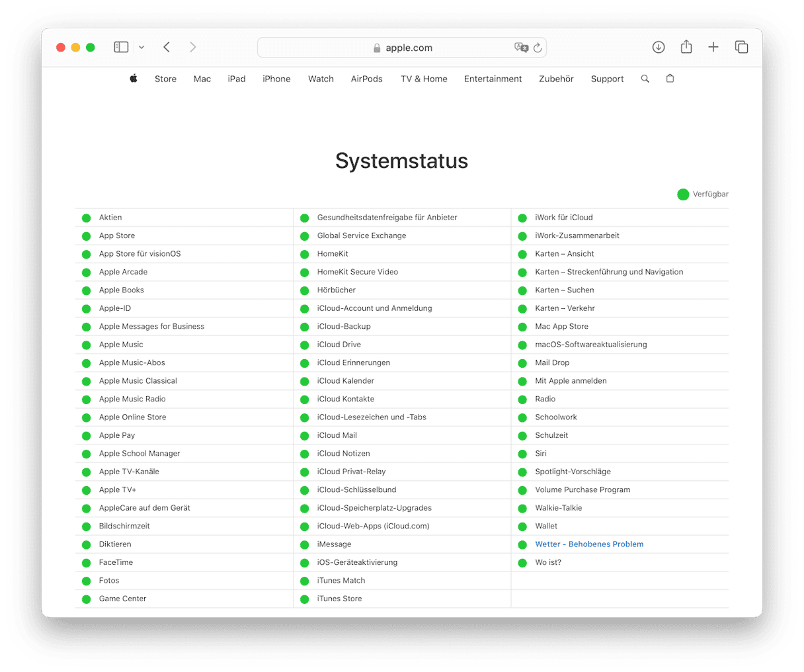Screen dimensions: 804x672
Task: Click the iCloud Privat-Relay entry
Action: pyautogui.click(x=352, y=472)
